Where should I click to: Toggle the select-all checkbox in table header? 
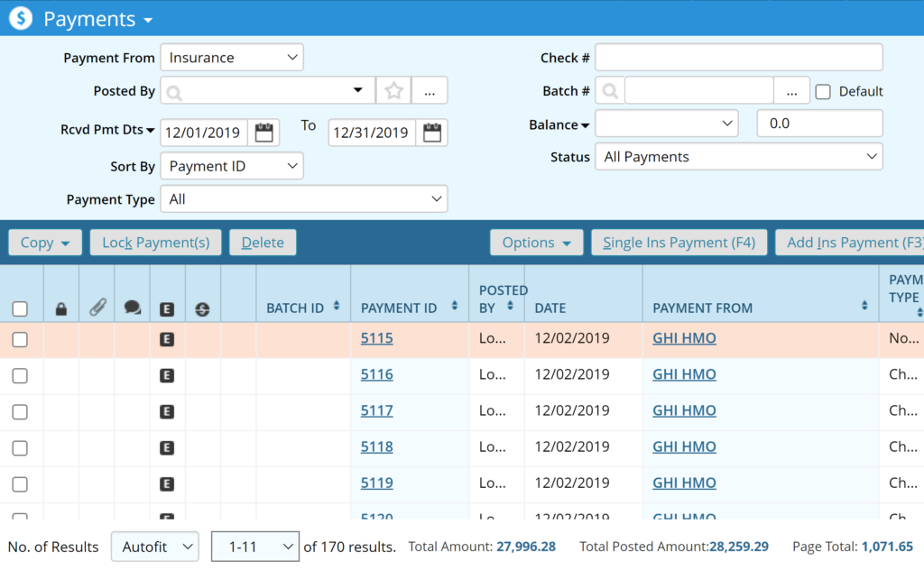20,309
